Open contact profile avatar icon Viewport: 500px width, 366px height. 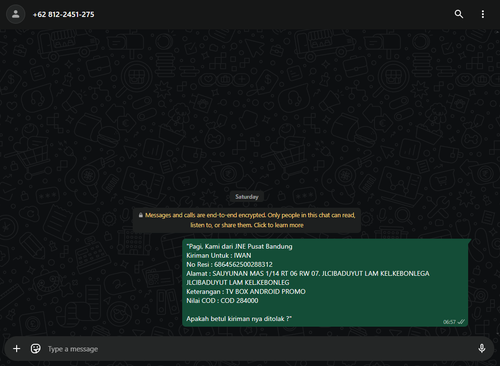coord(16,14)
